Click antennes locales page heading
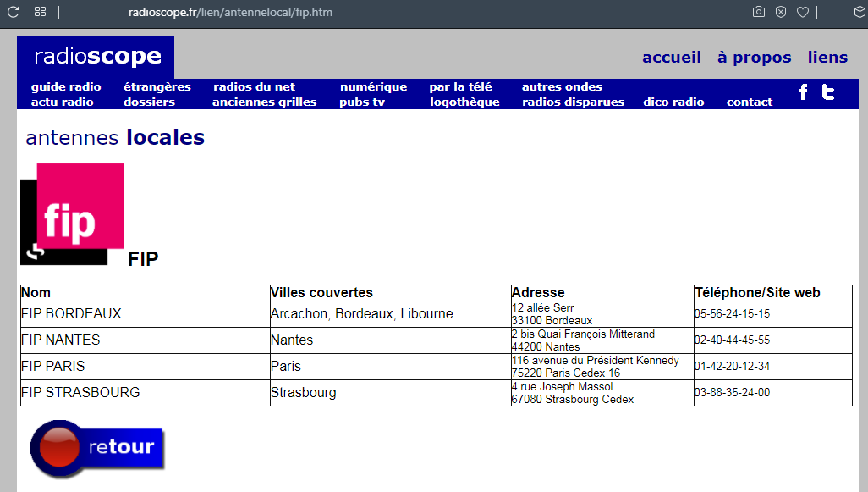 pos(115,137)
